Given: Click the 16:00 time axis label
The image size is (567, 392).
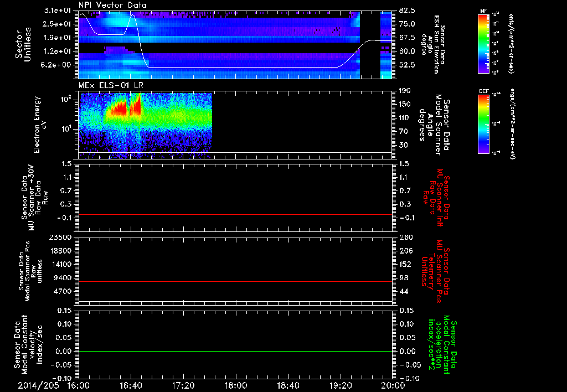Looking at the screenshot, I should (79, 385).
